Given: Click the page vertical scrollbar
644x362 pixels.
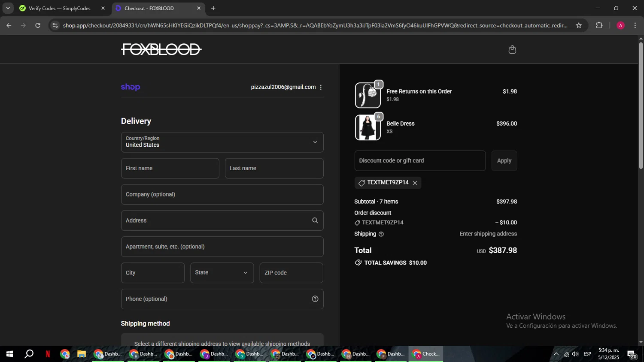Looking at the screenshot, I should [641, 105].
